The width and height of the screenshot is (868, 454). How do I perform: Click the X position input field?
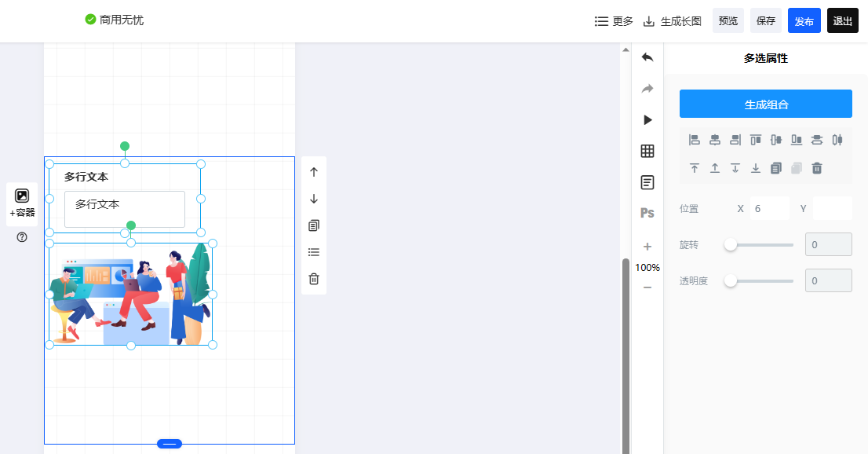click(x=769, y=208)
